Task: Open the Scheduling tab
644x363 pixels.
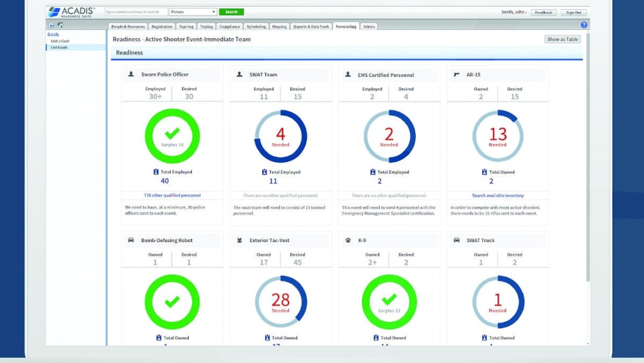Action: tap(256, 27)
